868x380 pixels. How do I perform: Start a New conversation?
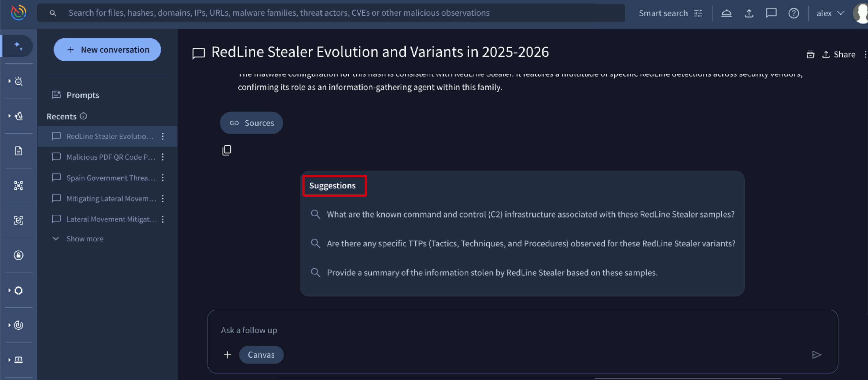click(x=107, y=49)
